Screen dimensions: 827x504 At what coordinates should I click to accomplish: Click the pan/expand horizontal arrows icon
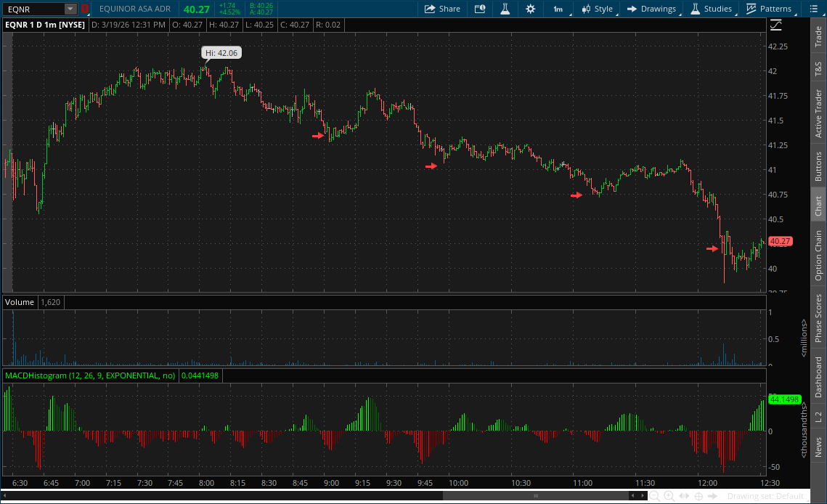click(684, 496)
